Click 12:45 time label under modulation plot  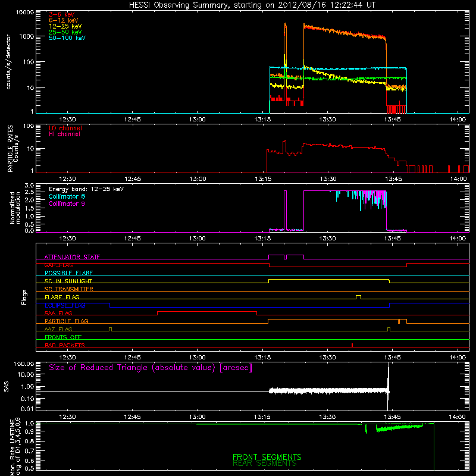pyautogui.click(x=132, y=239)
